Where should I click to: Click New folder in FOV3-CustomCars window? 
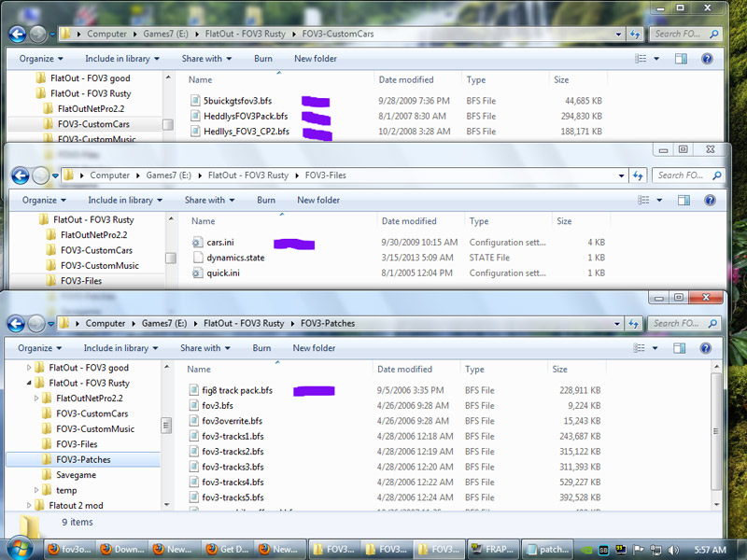[x=316, y=59]
